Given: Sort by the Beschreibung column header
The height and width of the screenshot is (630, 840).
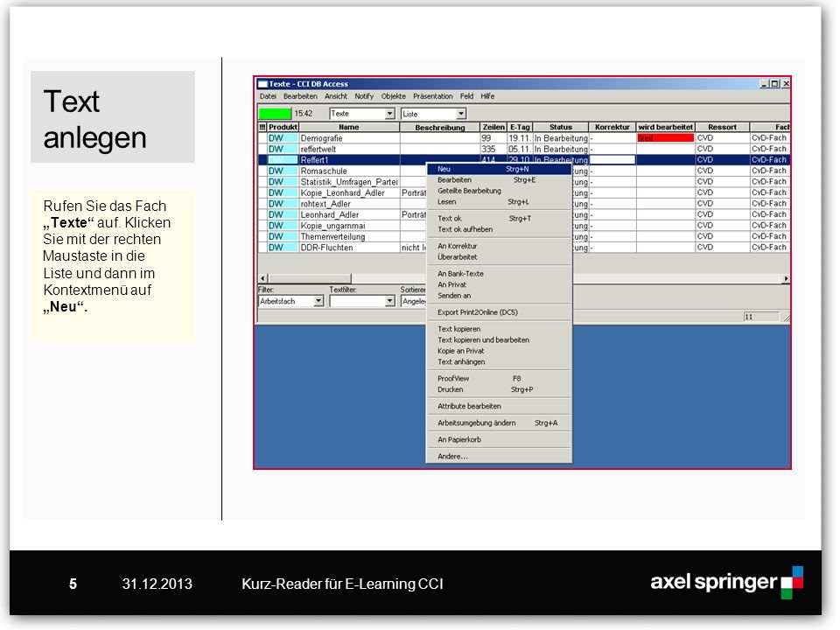Looking at the screenshot, I should click(440, 127).
